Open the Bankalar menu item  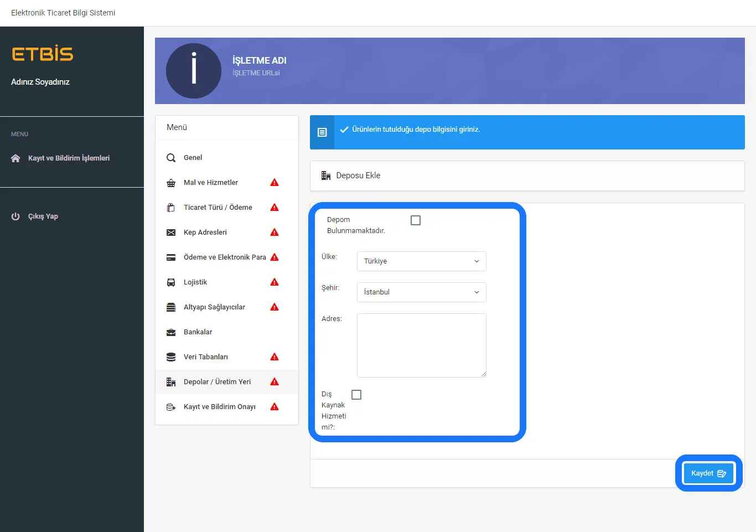(x=198, y=332)
